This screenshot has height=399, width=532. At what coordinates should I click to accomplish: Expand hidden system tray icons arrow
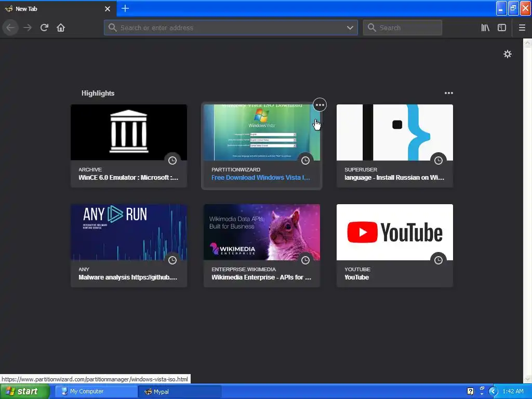493,392
